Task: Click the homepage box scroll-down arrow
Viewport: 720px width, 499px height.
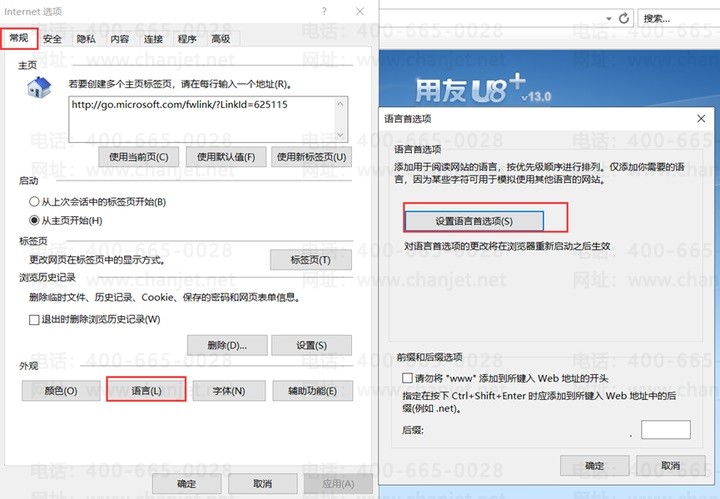Action: click(x=340, y=135)
